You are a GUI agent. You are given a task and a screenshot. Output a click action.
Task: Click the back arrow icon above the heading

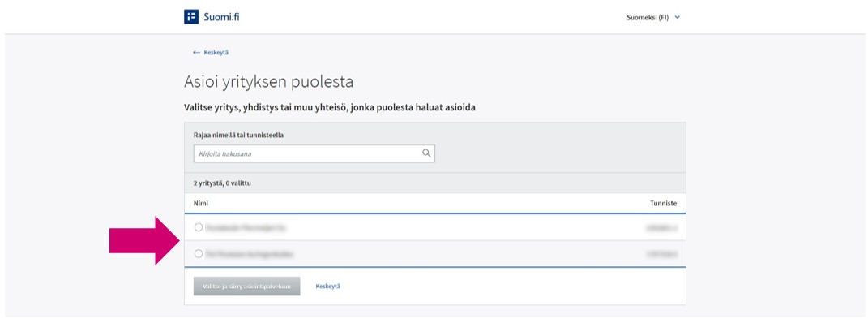196,53
